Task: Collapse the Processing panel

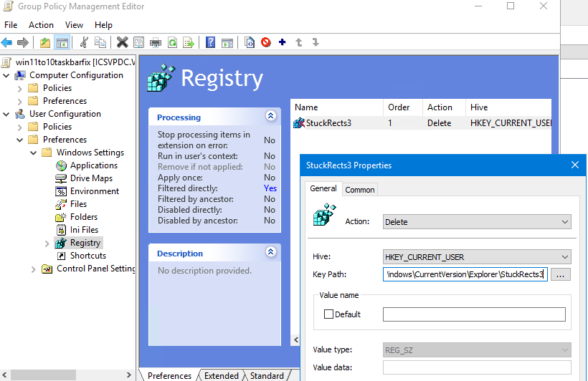Action: tap(271, 116)
